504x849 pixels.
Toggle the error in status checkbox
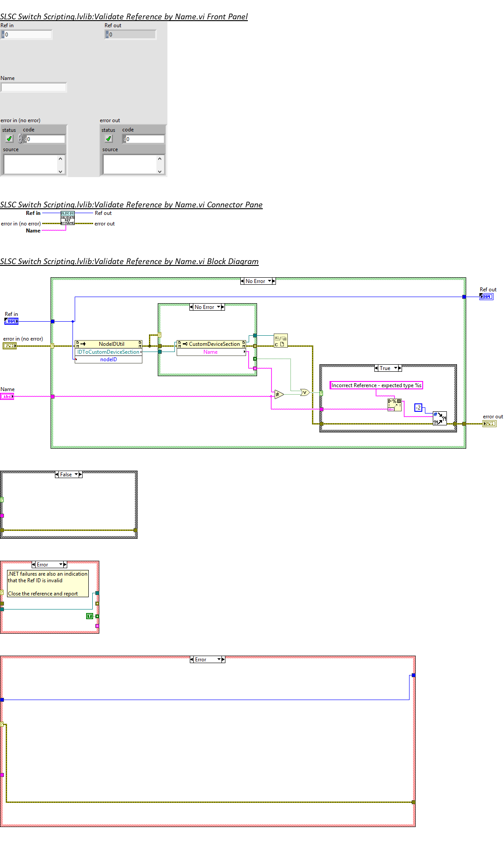[x=9, y=138]
